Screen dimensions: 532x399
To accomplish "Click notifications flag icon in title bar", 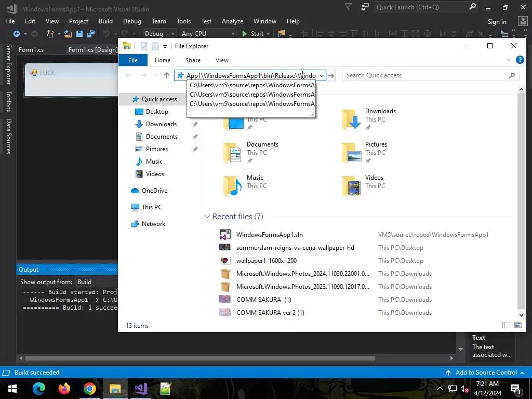I will [348, 7].
